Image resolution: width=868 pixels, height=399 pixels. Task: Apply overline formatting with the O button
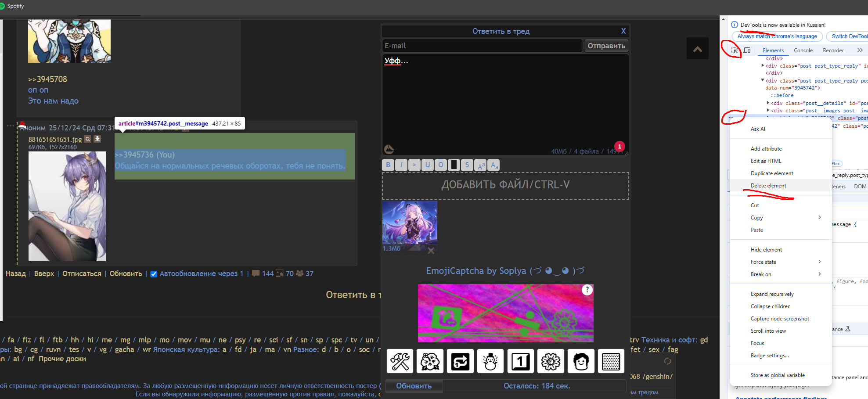coord(441,165)
